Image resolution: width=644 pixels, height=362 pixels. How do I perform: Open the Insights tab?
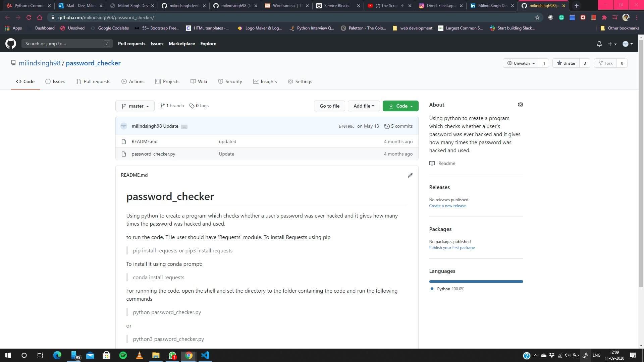(265, 81)
